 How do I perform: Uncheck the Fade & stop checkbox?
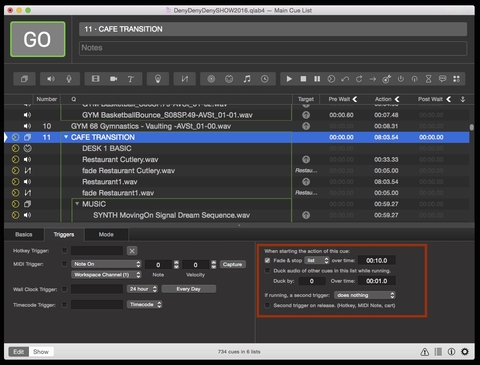[267, 260]
